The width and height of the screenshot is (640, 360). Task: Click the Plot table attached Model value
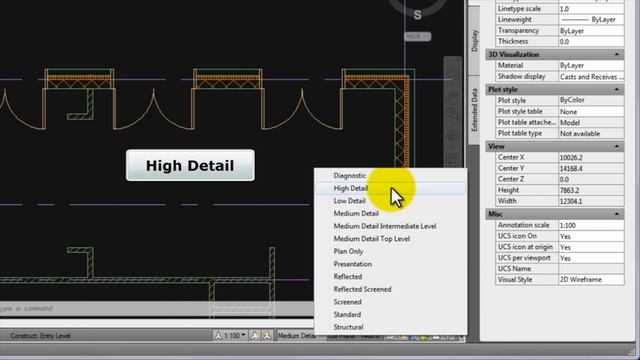click(x=591, y=122)
